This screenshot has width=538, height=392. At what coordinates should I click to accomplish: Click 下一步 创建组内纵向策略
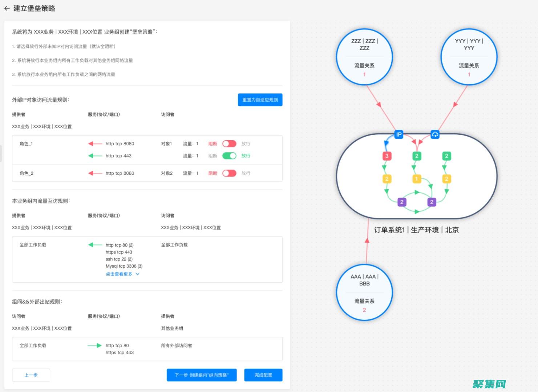[x=202, y=375]
